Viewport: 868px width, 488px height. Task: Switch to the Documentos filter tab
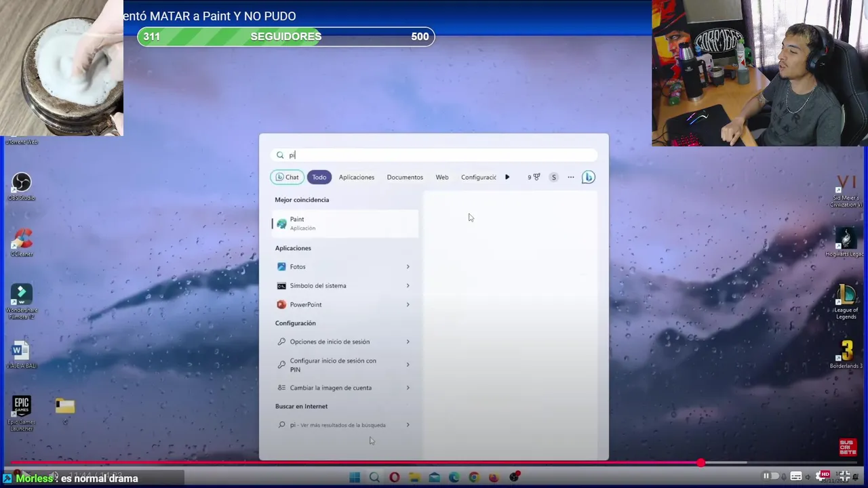click(405, 177)
